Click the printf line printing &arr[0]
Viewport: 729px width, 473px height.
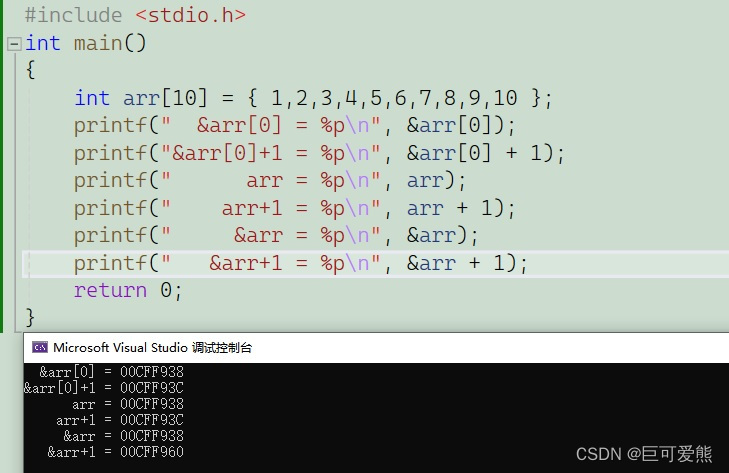[295, 126]
